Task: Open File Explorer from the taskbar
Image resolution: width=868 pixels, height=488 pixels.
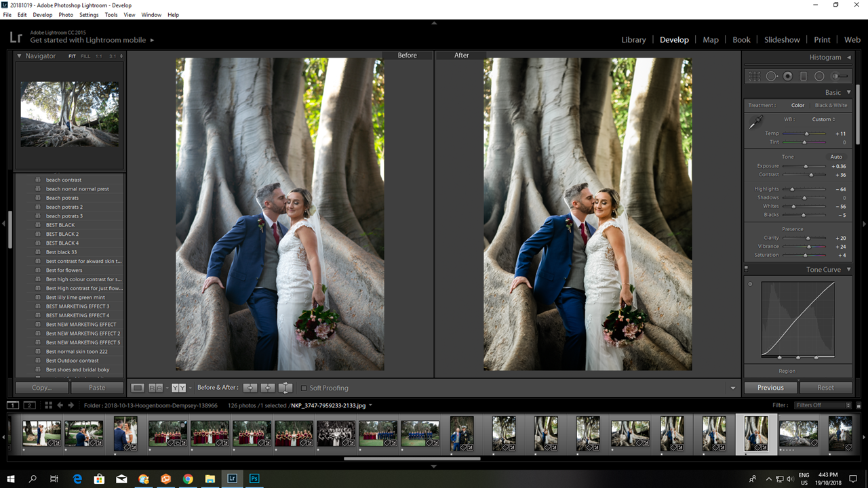Action: coord(210,479)
